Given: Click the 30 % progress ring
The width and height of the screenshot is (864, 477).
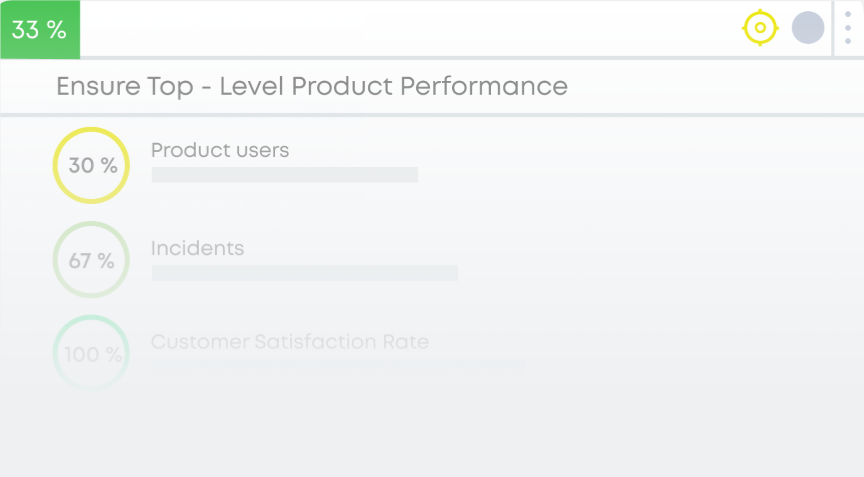Looking at the screenshot, I should point(91,165).
